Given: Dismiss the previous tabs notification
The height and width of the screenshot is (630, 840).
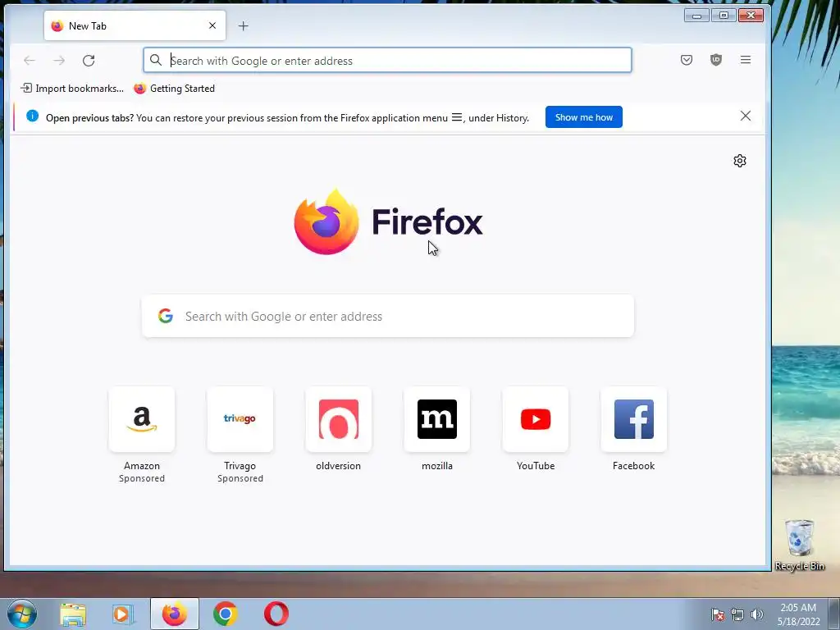Looking at the screenshot, I should point(745,116).
